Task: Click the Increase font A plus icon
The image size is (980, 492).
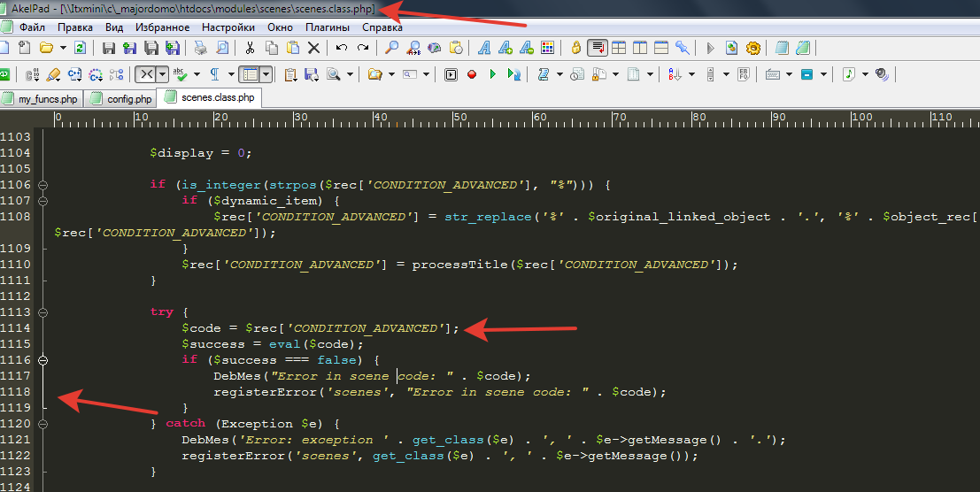Action: point(505,48)
